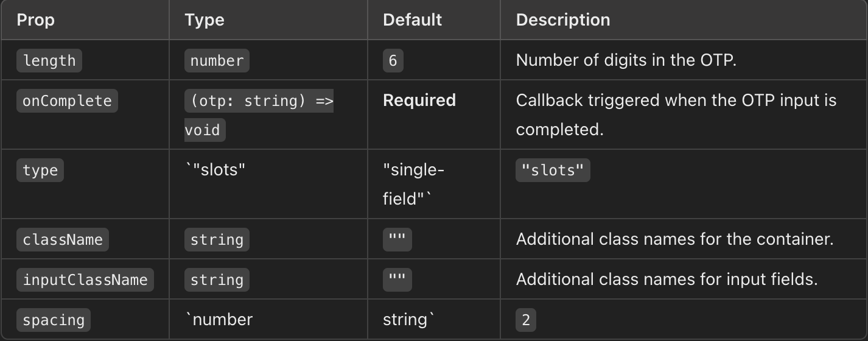Click the string type badge for className

[217, 239]
